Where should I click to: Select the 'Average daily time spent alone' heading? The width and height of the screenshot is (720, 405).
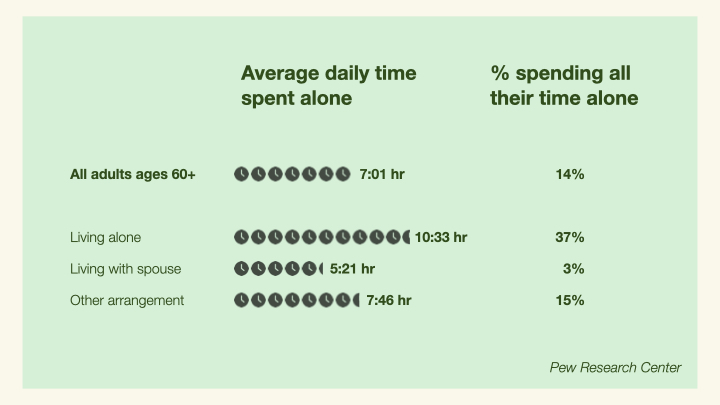(329, 85)
